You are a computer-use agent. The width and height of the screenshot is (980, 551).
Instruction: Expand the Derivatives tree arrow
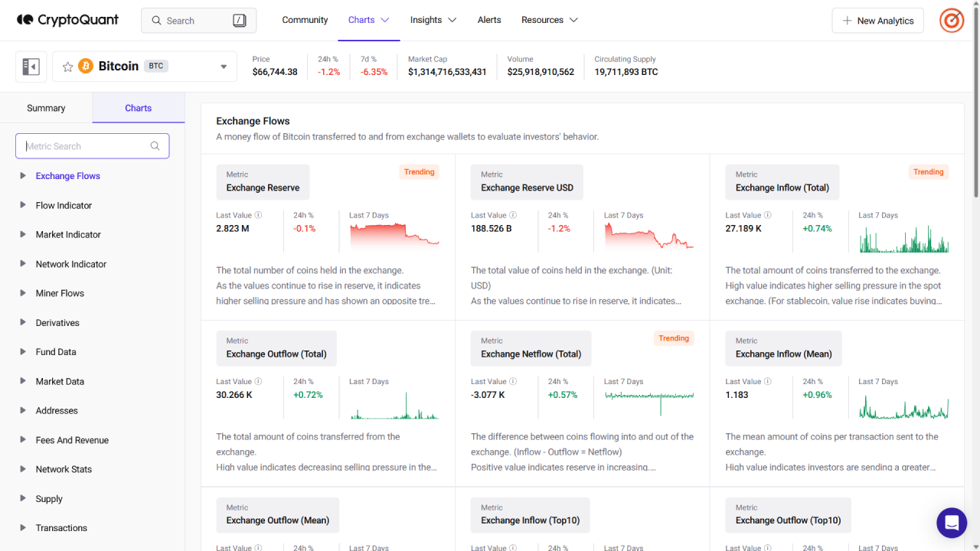tap(23, 322)
